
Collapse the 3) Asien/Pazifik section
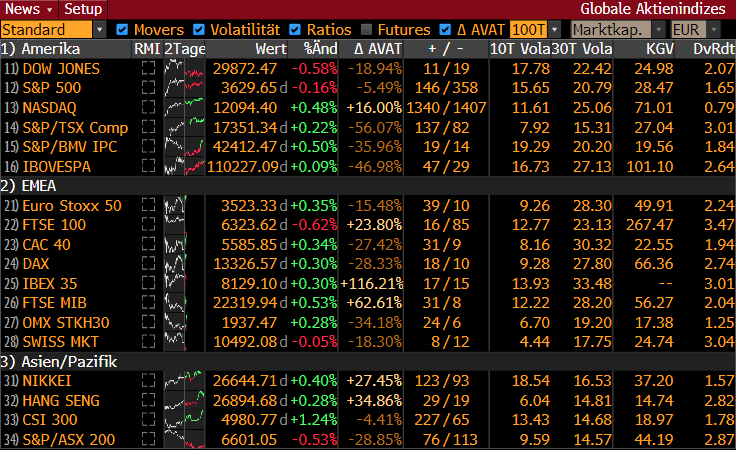tap(59, 362)
